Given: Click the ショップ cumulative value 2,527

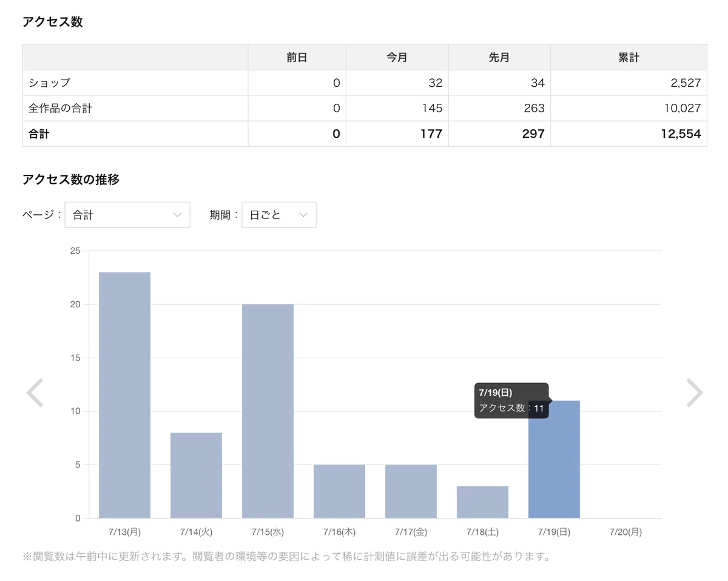Looking at the screenshot, I should point(685,83).
